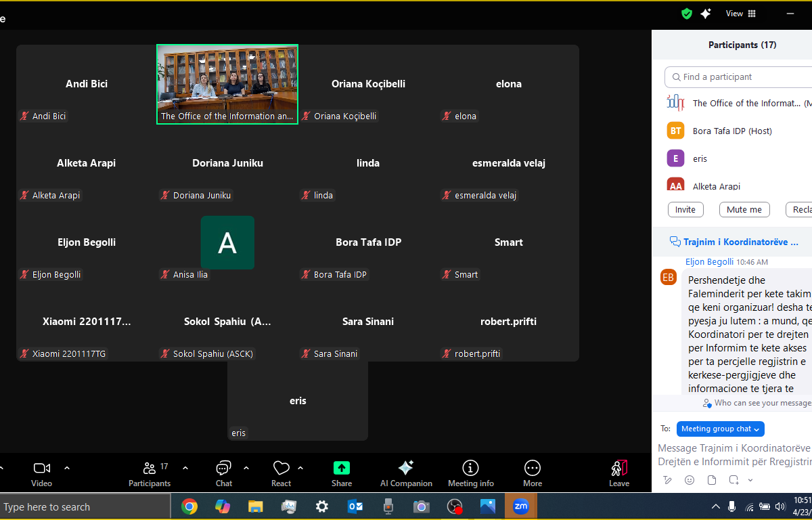The image size is (812, 520).
Task: Toggle the camera with the Video button
Action: point(42,468)
